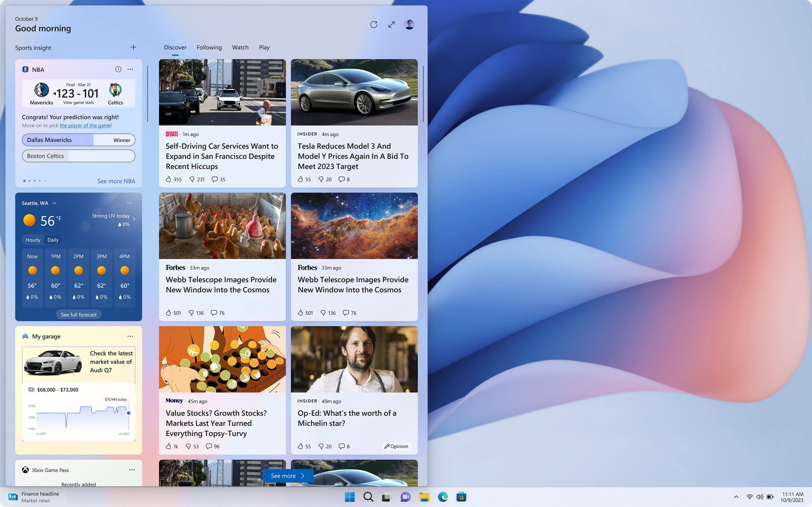
Task: Expand Strong UV today details chevron
Action: point(134,219)
